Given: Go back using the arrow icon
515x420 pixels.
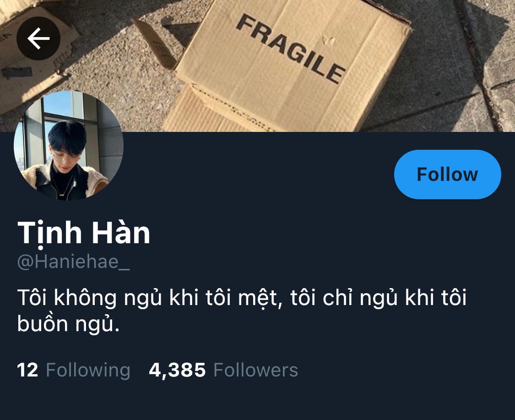Looking at the screenshot, I should 38,38.
